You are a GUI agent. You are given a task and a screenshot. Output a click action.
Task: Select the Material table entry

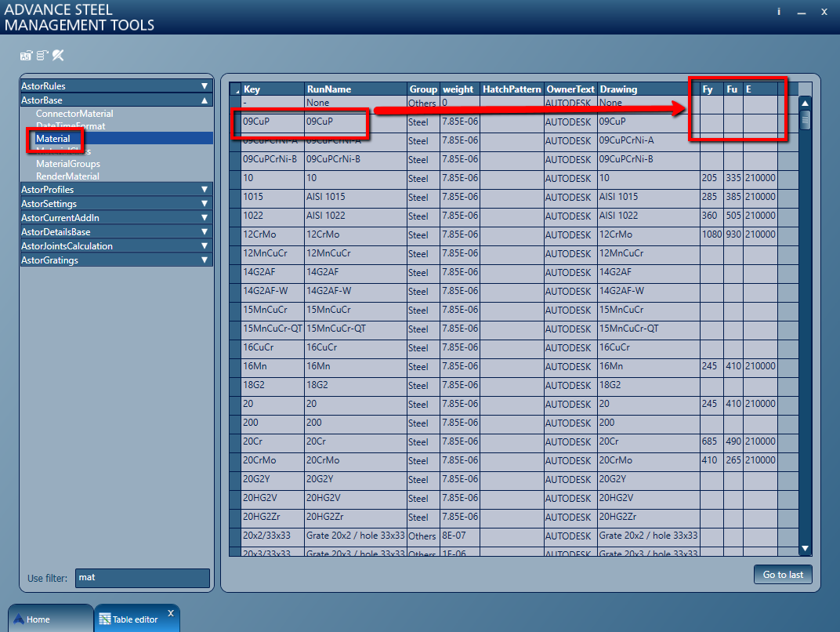(x=53, y=138)
